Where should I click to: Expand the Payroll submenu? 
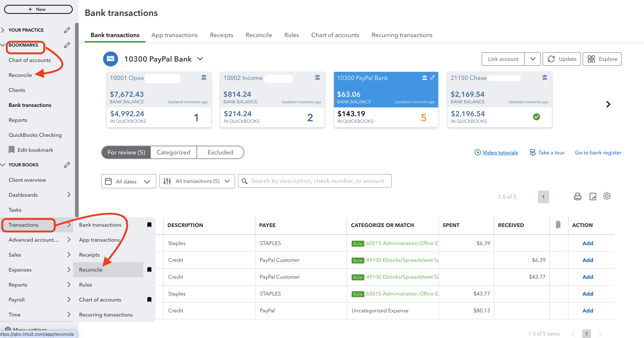pyautogui.click(x=69, y=300)
